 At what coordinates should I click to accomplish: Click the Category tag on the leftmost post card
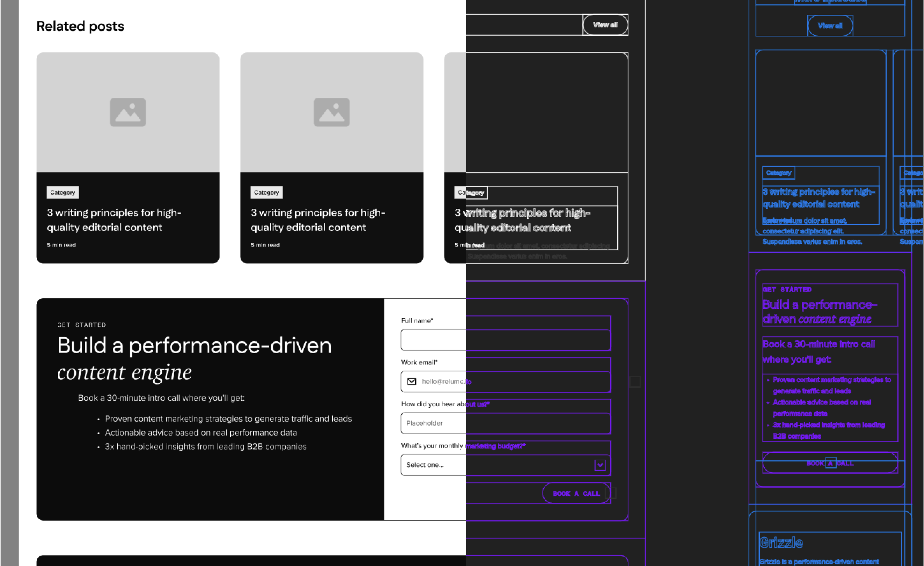(x=63, y=192)
